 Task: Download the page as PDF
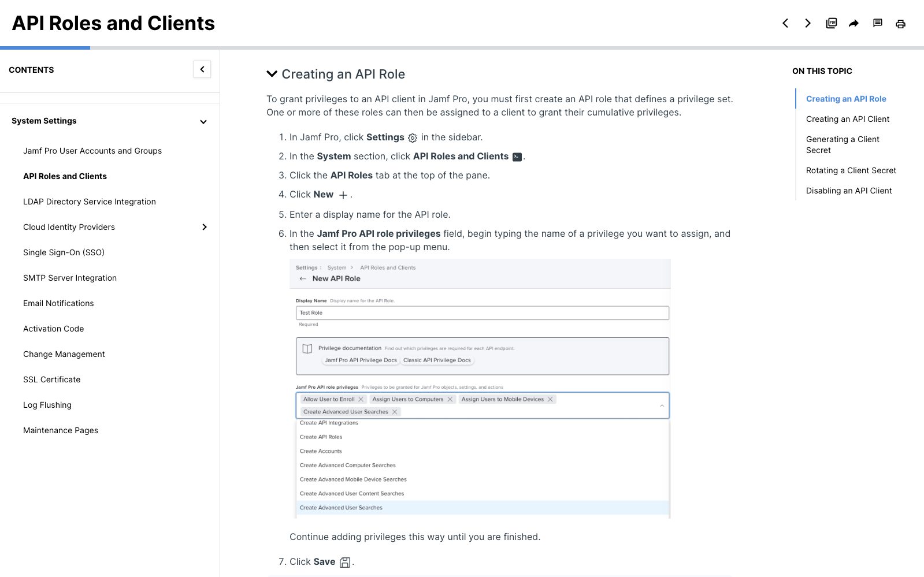831,23
